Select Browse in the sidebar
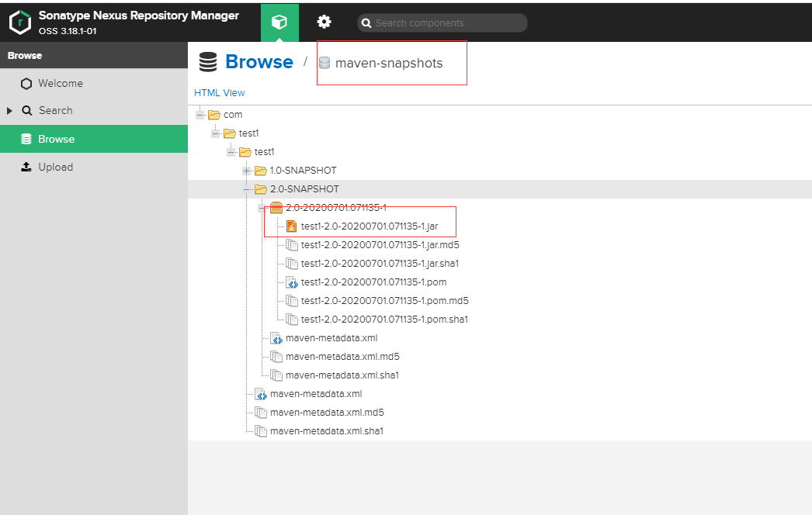The image size is (812, 515). (x=94, y=139)
